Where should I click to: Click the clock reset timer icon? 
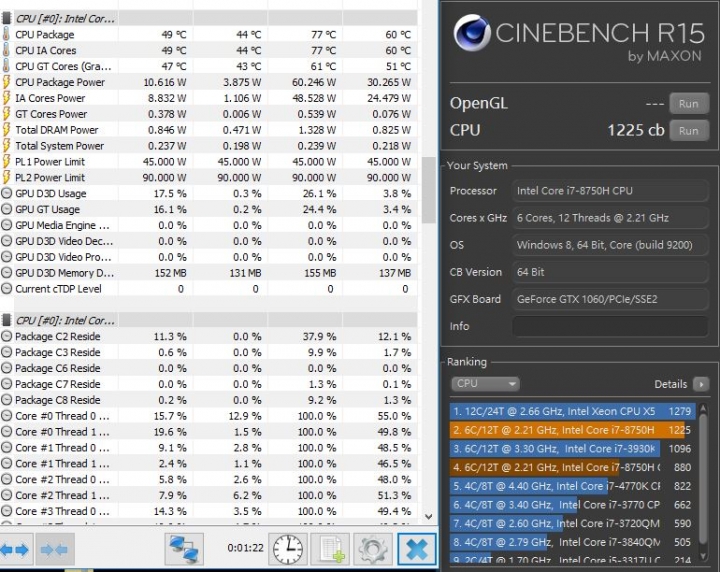[x=287, y=549]
